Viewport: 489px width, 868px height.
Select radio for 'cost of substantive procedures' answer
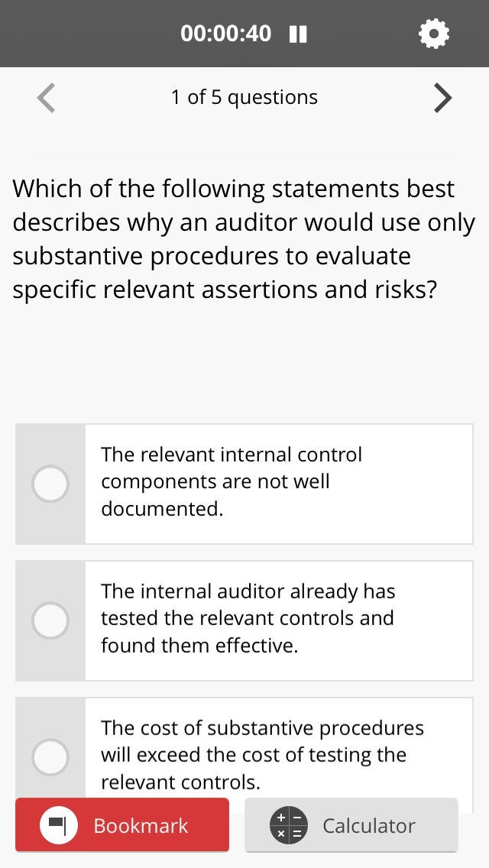[50, 756]
